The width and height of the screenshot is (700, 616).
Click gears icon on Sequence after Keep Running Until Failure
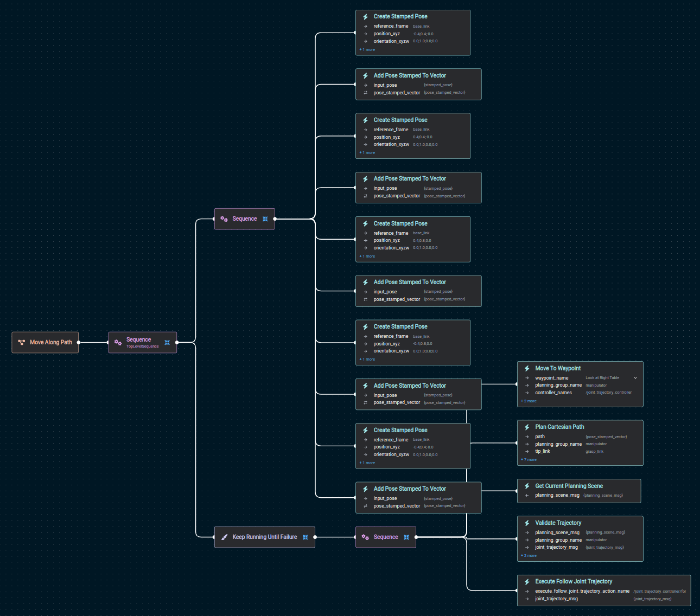(365, 537)
